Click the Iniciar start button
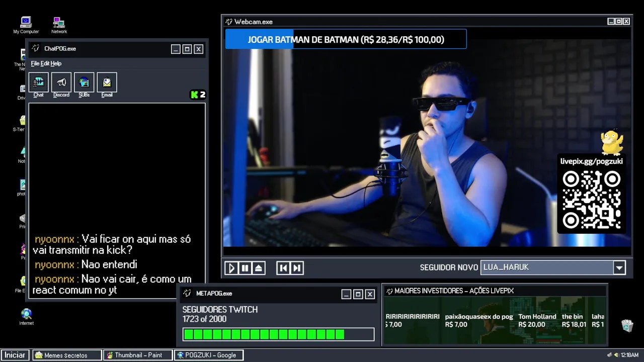The image size is (644, 362). (15, 355)
